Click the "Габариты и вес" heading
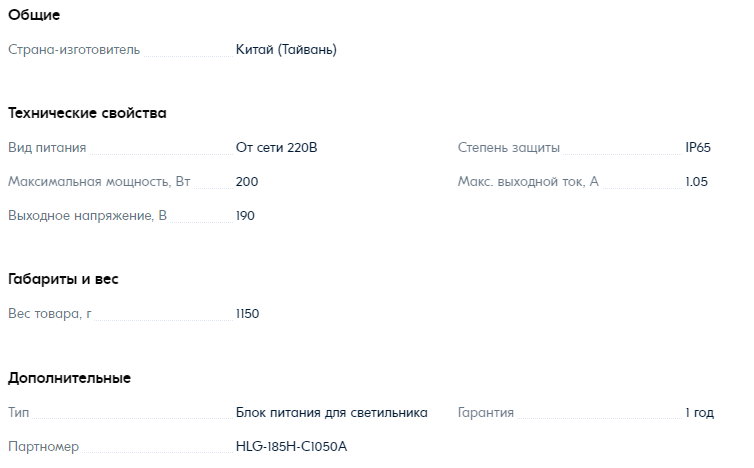754x468 pixels. point(63,279)
